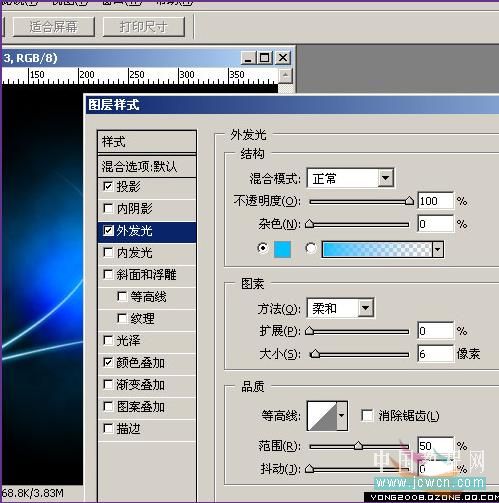Enable the 图案叠加 checkbox
This screenshot has height=503, width=499.
pos(108,406)
